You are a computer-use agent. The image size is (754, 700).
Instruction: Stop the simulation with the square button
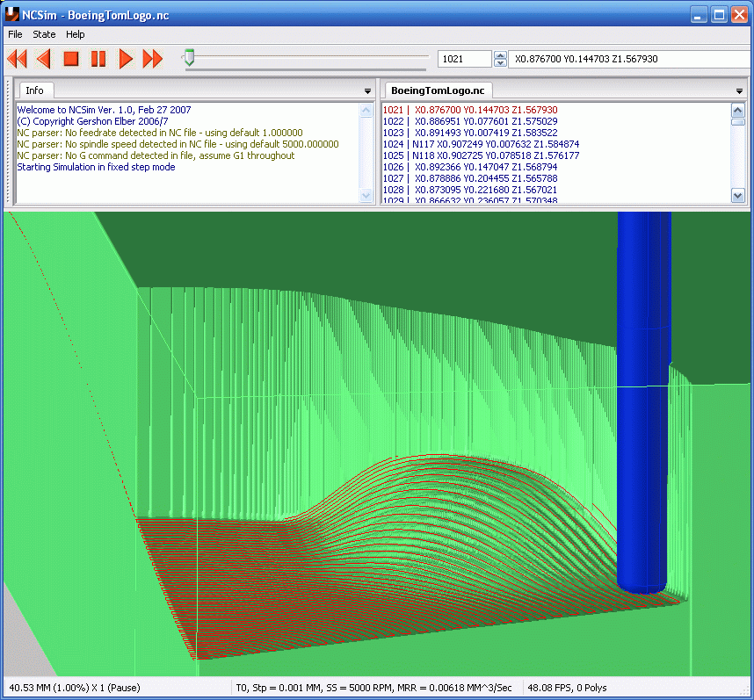point(71,59)
